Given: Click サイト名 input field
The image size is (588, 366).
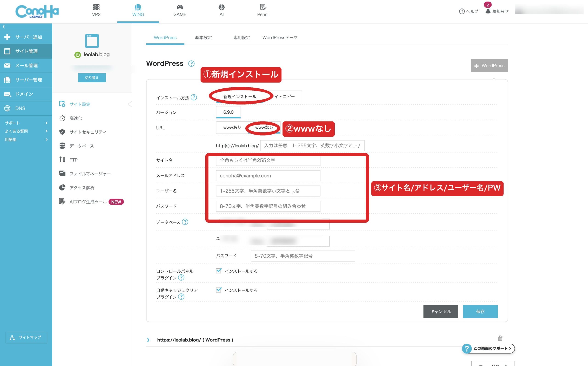Looking at the screenshot, I should (268, 160).
